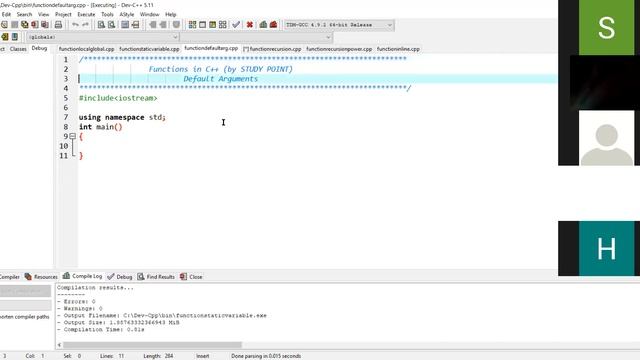The image size is (640, 360).
Task: Open the Compile Log bottom tab
Action: pos(82,276)
